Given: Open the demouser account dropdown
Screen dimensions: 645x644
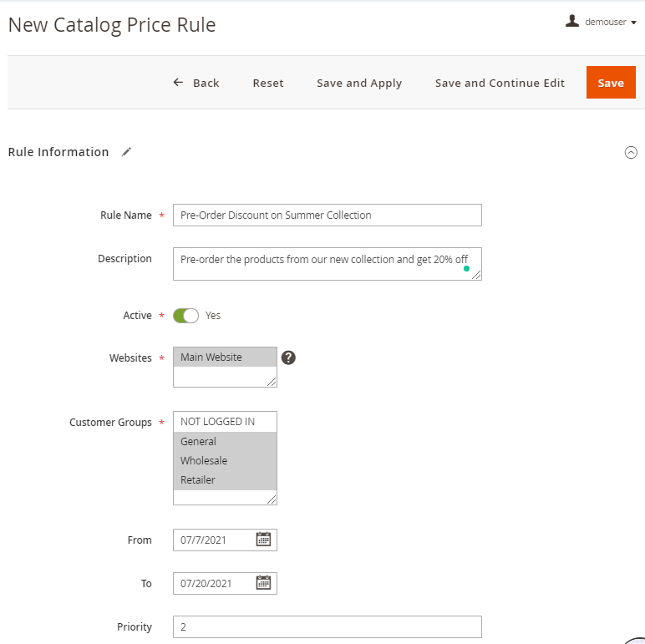Looking at the screenshot, I should tap(610, 23).
